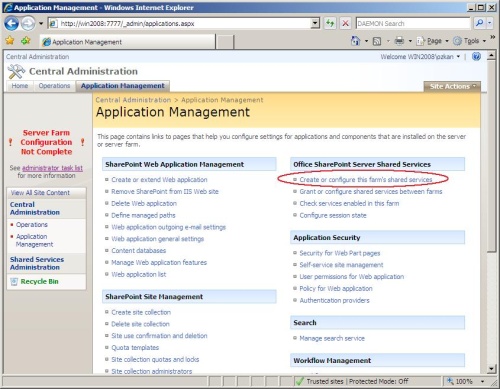The height and width of the screenshot is (389, 500).
Task: Switch to the Home navigation tab
Action: pos(20,86)
